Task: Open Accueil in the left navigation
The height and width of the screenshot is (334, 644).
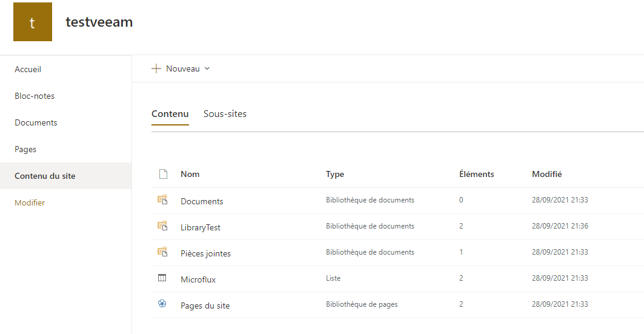Action: 28,69
